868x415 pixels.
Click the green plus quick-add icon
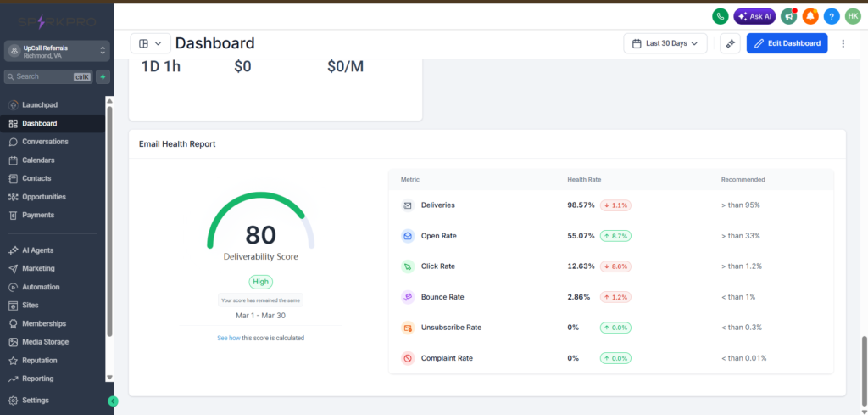pyautogui.click(x=103, y=76)
